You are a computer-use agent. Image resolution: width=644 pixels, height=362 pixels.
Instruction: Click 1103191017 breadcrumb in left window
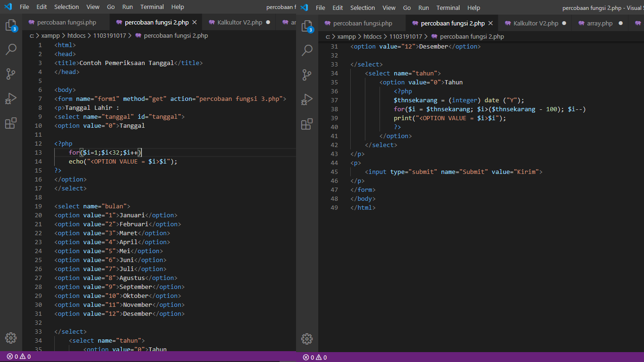pos(109,35)
